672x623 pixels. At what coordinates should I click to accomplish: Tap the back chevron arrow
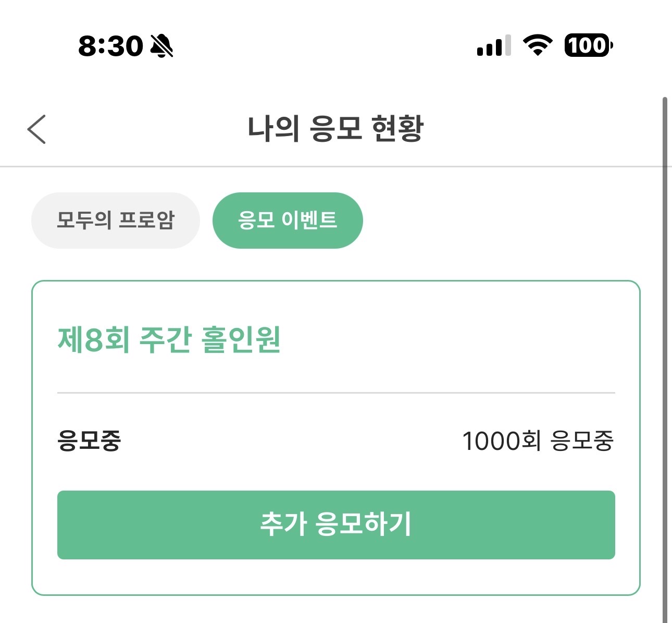point(36,129)
